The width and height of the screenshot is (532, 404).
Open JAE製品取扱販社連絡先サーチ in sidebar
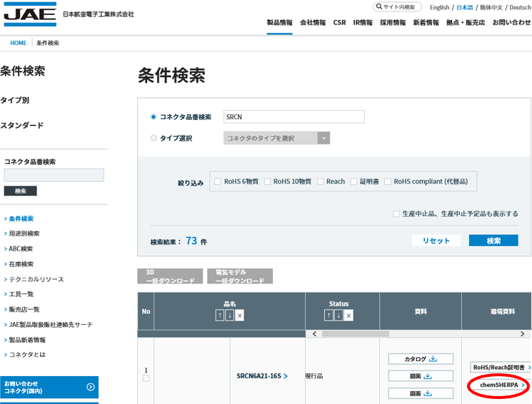pyautogui.click(x=50, y=325)
